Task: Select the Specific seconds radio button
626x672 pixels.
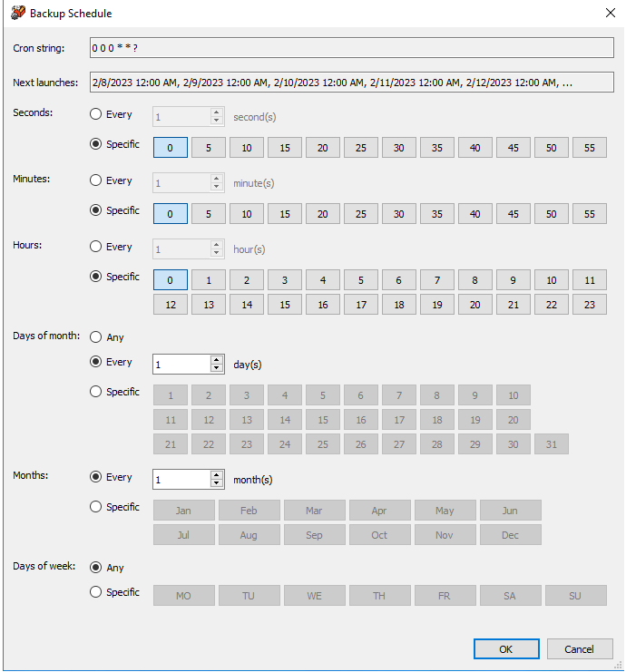Action: 95,144
